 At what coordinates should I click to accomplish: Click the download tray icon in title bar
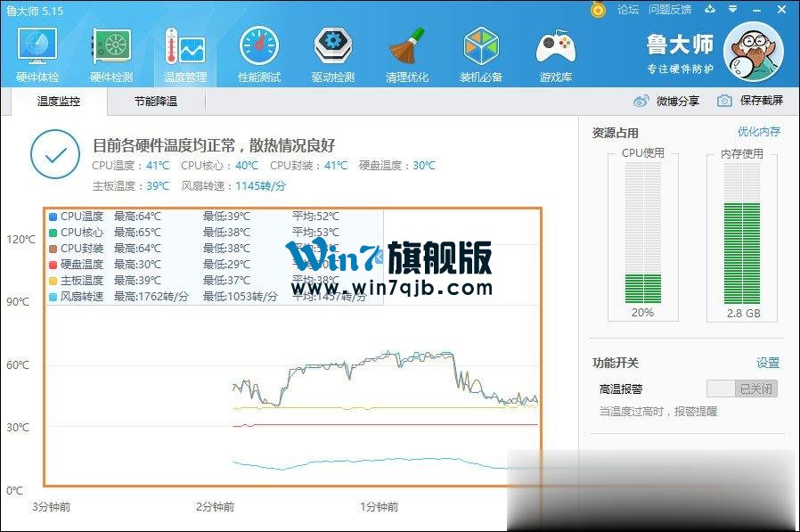click(710, 9)
